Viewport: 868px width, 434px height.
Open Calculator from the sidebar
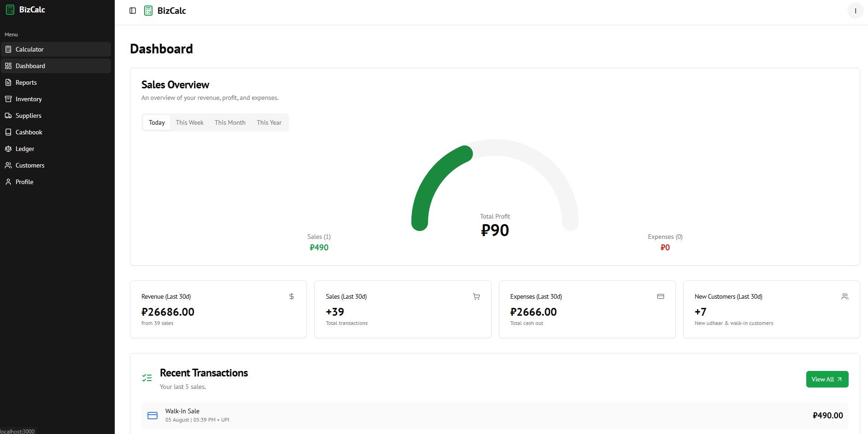tap(56, 49)
